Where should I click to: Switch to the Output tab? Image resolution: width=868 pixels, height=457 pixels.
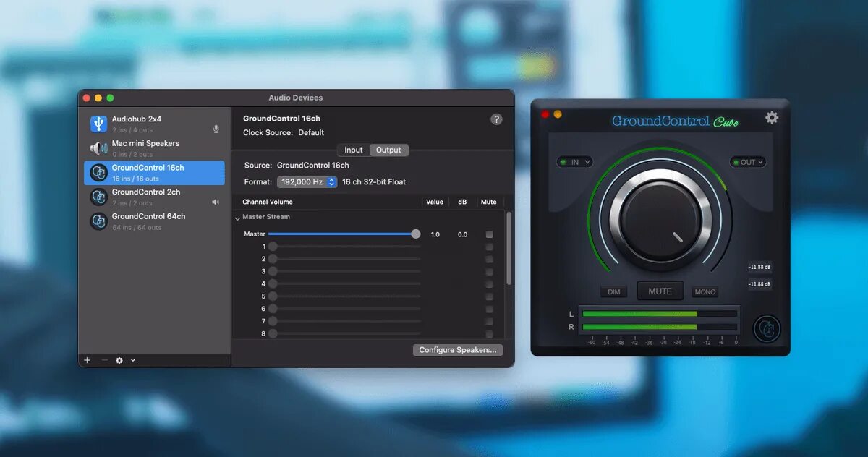(x=388, y=150)
